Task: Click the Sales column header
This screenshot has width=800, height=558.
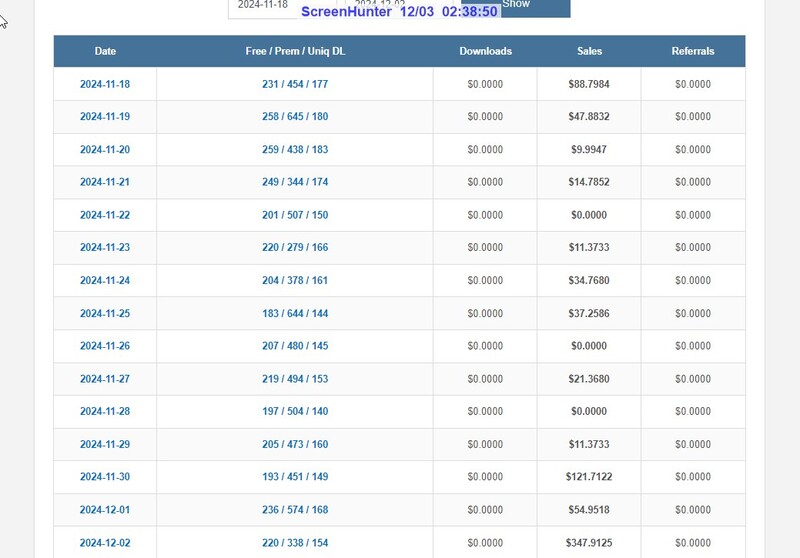Action: point(589,51)
